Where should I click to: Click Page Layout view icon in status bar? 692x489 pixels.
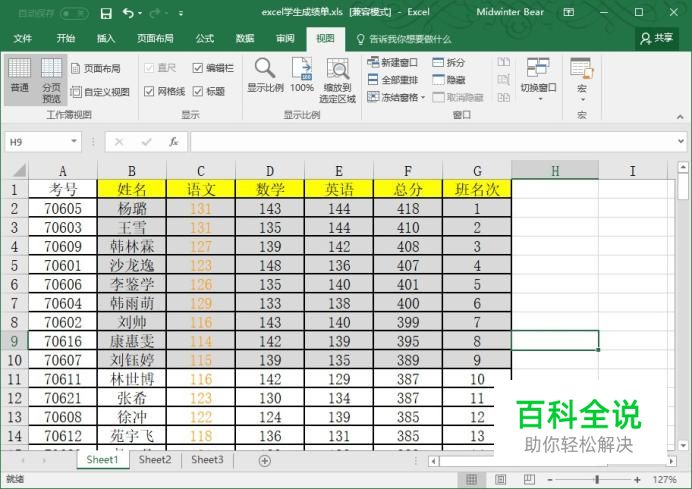click(x=500, y=479)
